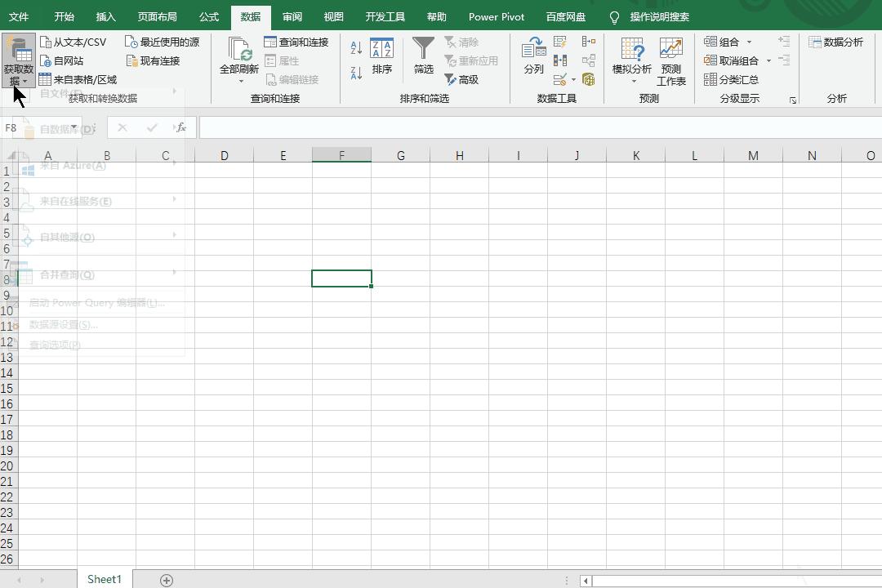Click the Data Validation checkmark icon
This screenshot has height=588, width=882.
click(x=559, y=79)
